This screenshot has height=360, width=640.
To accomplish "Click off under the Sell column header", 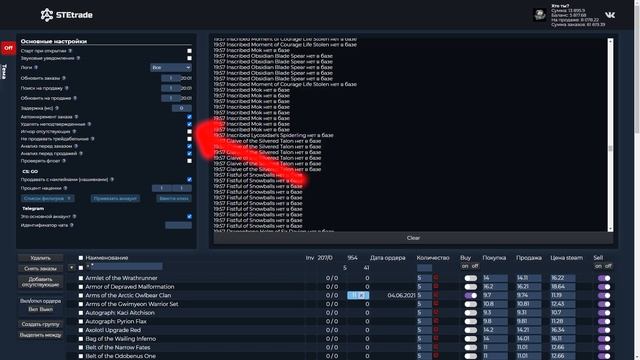I will pos(608,266).
